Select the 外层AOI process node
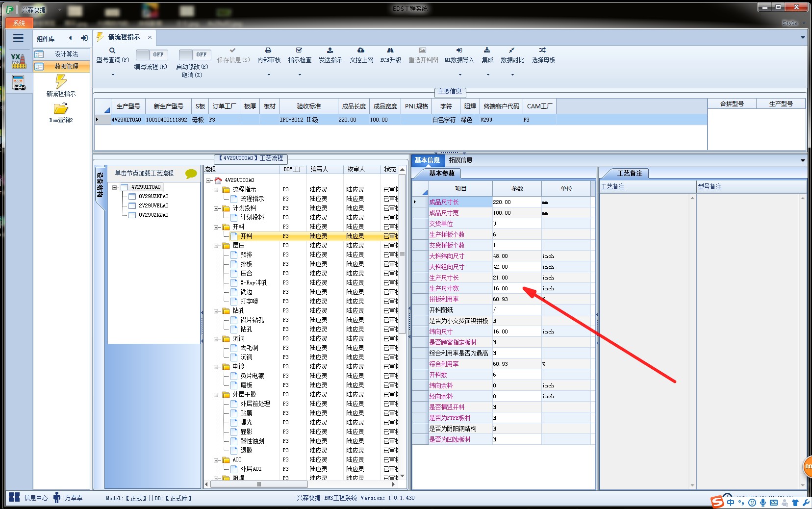Viewport: 812px width, 509px height. click(x=251, y=469)
